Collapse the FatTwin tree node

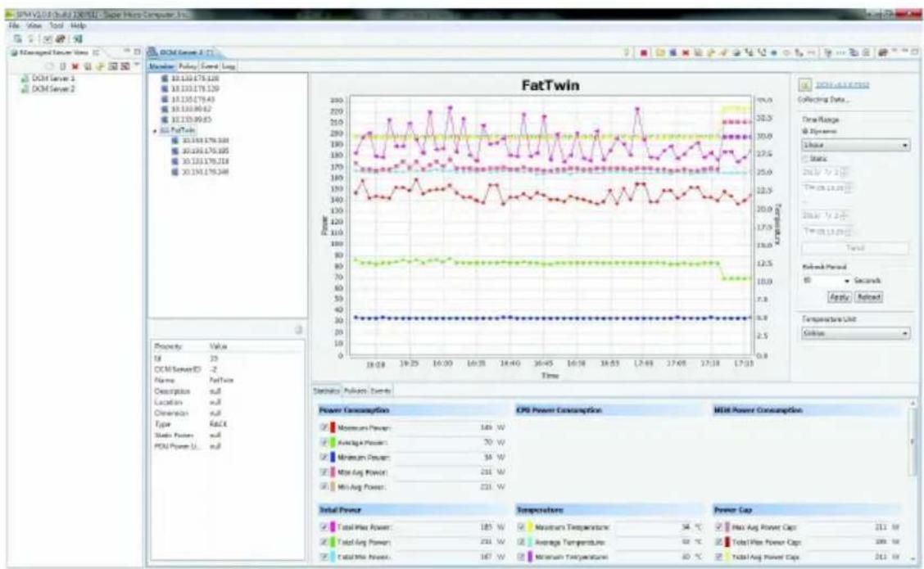tap(155, 131)
